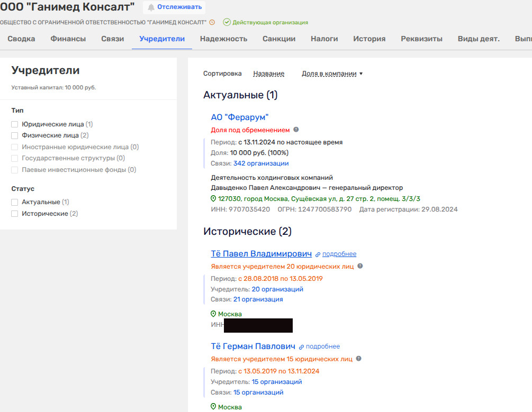Switch to the Финансы tab
The height and width of the screenshot is (412, 532).
click(x=68, y=39)
